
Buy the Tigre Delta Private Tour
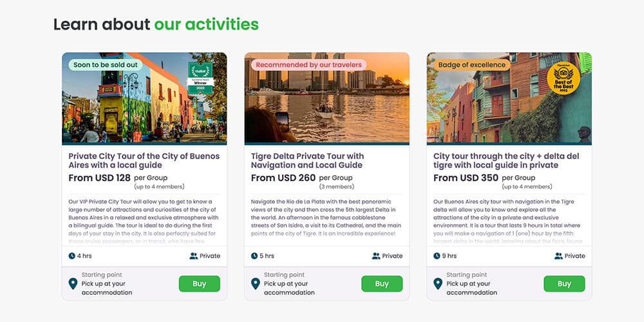(x=381, y=284)
